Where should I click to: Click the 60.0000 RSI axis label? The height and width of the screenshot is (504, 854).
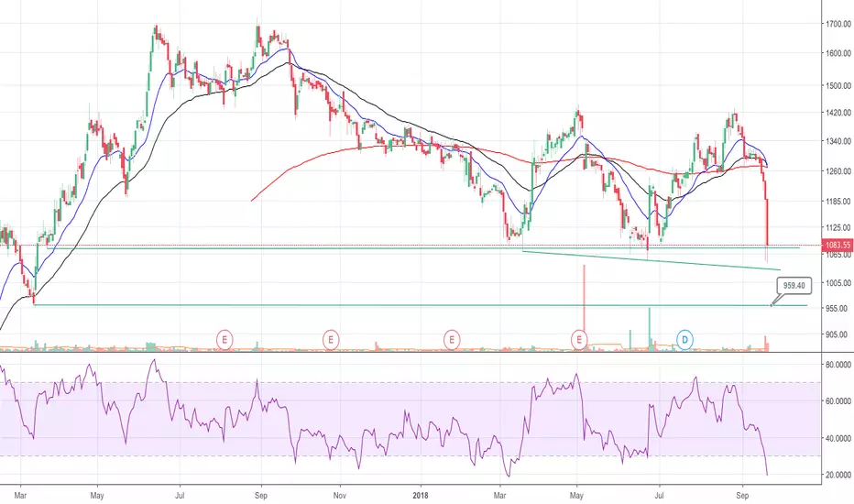coord(838,401)
